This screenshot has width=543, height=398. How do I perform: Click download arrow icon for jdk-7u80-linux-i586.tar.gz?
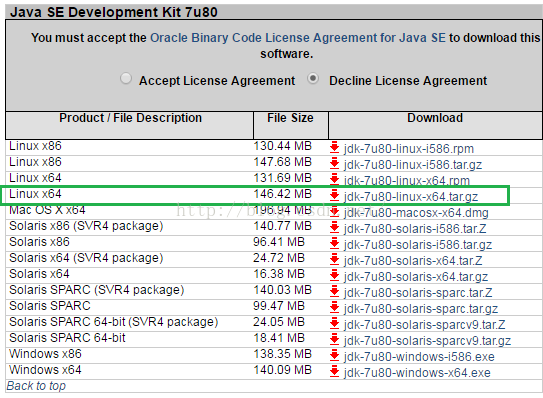[334, 163]
